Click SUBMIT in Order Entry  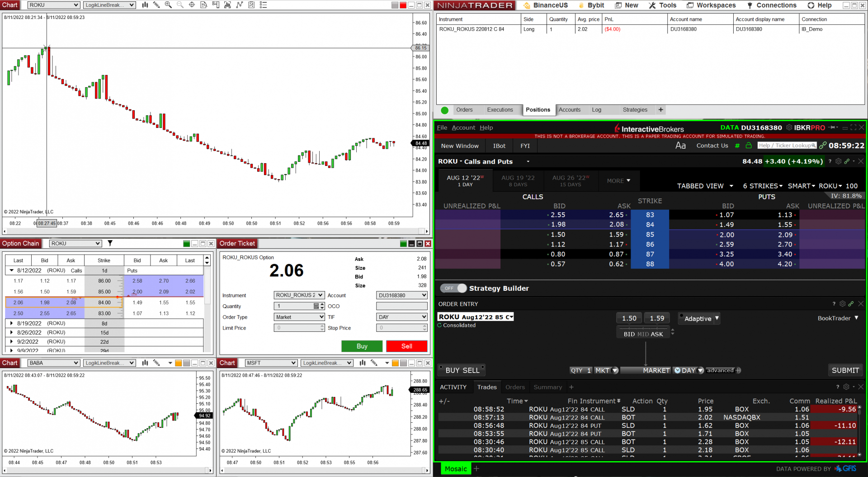click(x=845, y=370)
